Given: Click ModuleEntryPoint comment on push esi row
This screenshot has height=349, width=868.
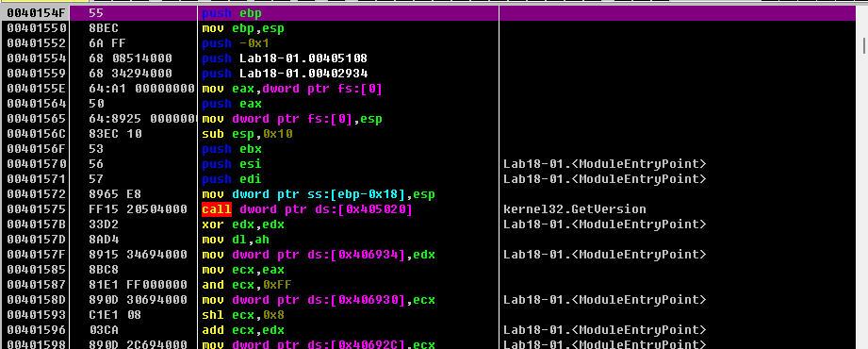Looking at the screenshot, I should [604, 164].
